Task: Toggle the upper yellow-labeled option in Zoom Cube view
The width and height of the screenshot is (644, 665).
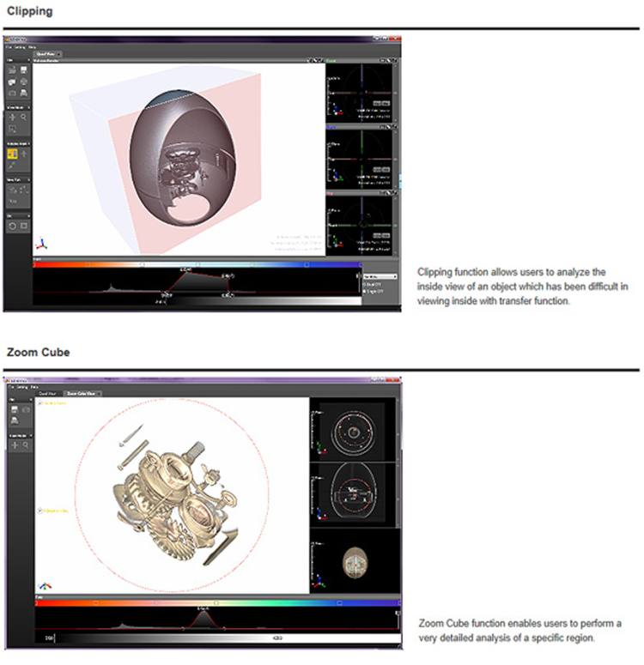Action: [x=39, y=402]
